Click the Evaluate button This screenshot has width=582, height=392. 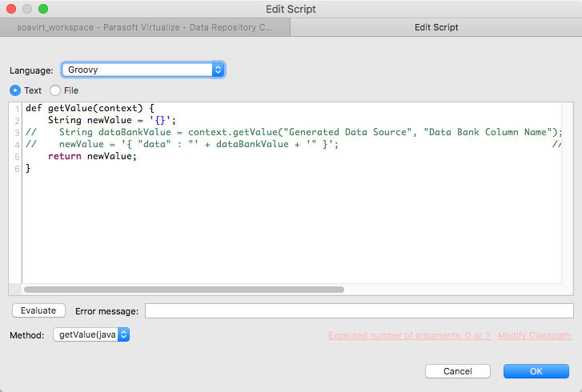coord(38,310)
